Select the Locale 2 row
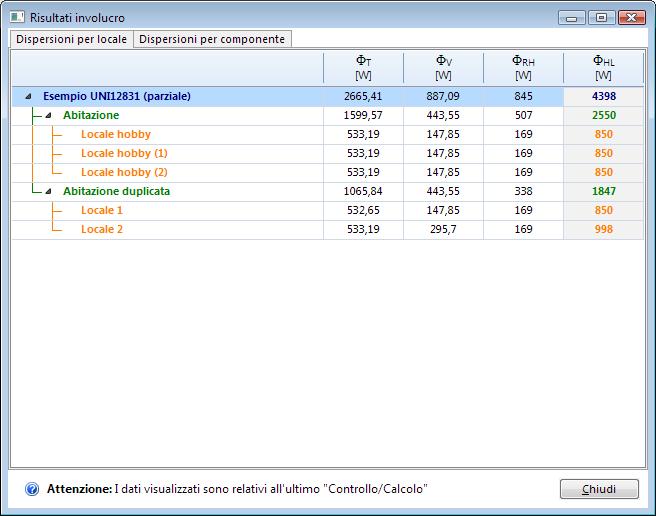The width and height of the screenshot is (656, 516). point(102,229)
